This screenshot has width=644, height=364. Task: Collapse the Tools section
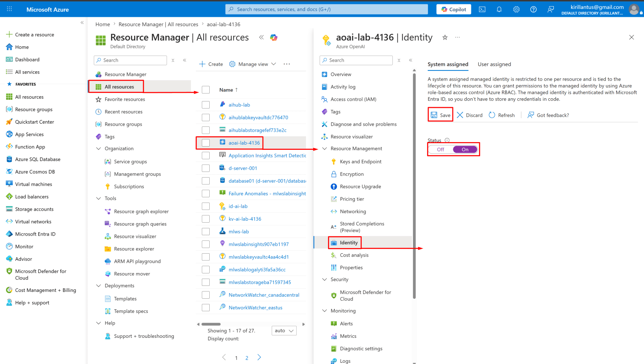(99, 199)
